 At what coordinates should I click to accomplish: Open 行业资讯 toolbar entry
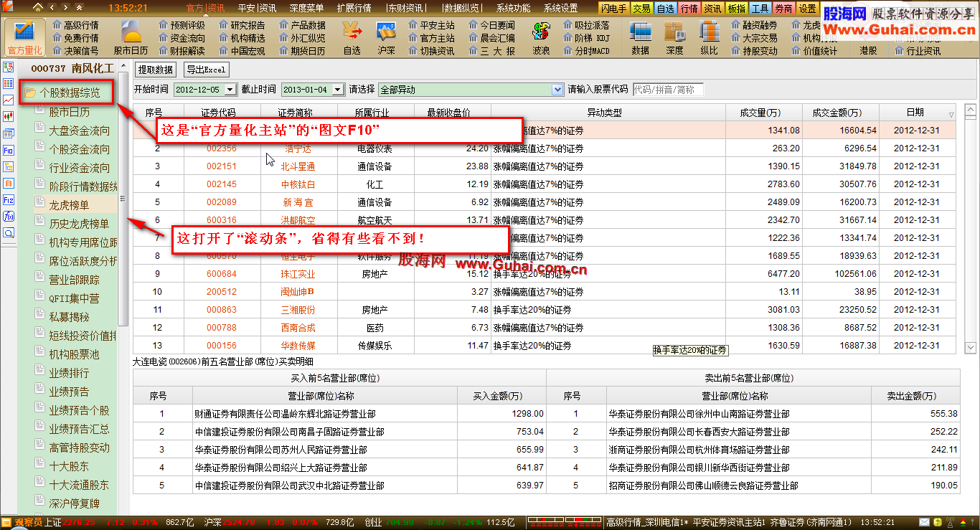[x=918, y=51]
